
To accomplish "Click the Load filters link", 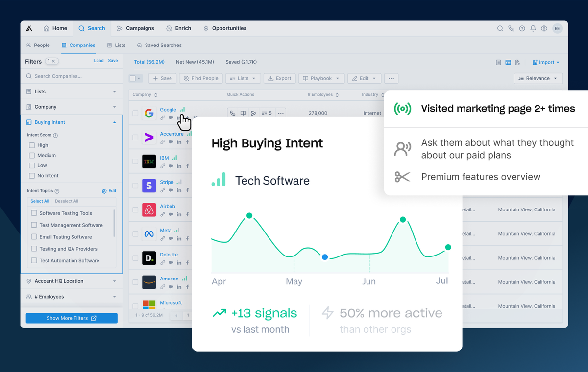I will [x=98, y=61].
